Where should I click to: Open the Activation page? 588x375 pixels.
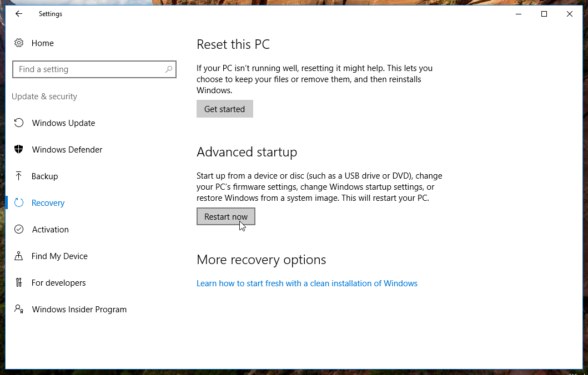pyautogui.click(x=51, y=229)
